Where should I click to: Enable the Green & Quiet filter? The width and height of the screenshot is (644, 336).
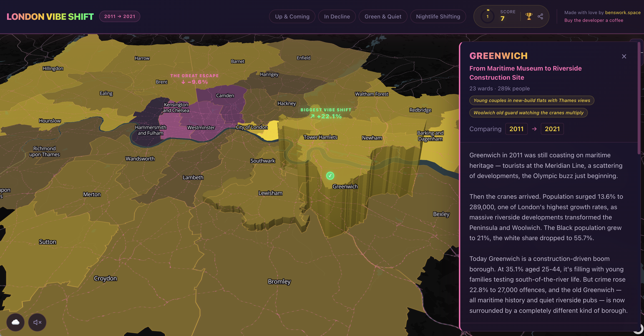coord(383,17)
